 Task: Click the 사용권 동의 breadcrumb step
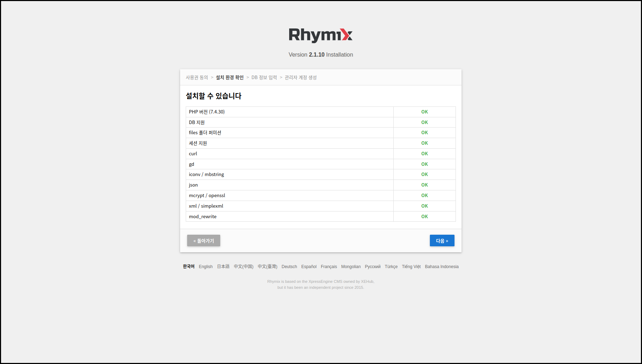tap(197, 78)
